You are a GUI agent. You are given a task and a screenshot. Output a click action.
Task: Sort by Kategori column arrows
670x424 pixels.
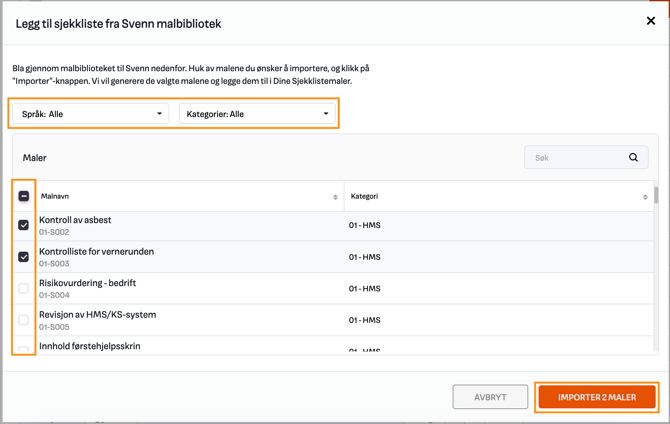(645, 197)
